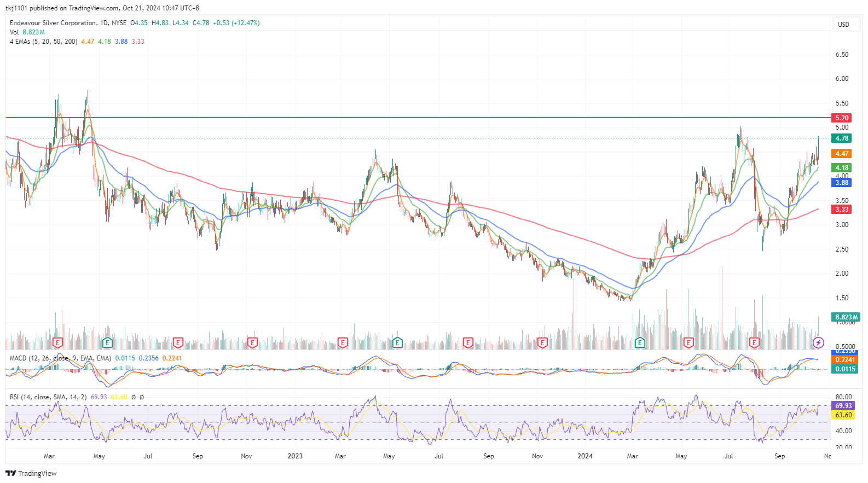Select the 4 EMAs (5, 20, 50, 200) legend
Image resolution: width=868 pixels, height=483 pixels.
click(44, 42)
